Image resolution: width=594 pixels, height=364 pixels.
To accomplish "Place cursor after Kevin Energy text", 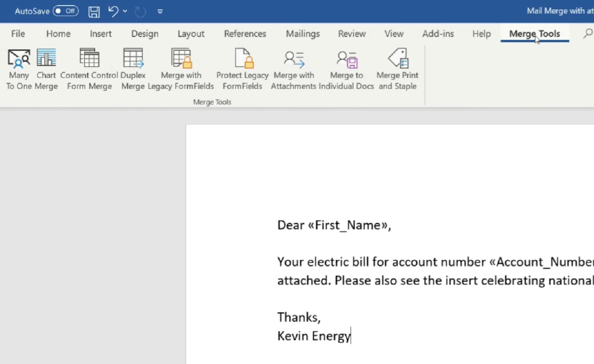I will [351, 336].
